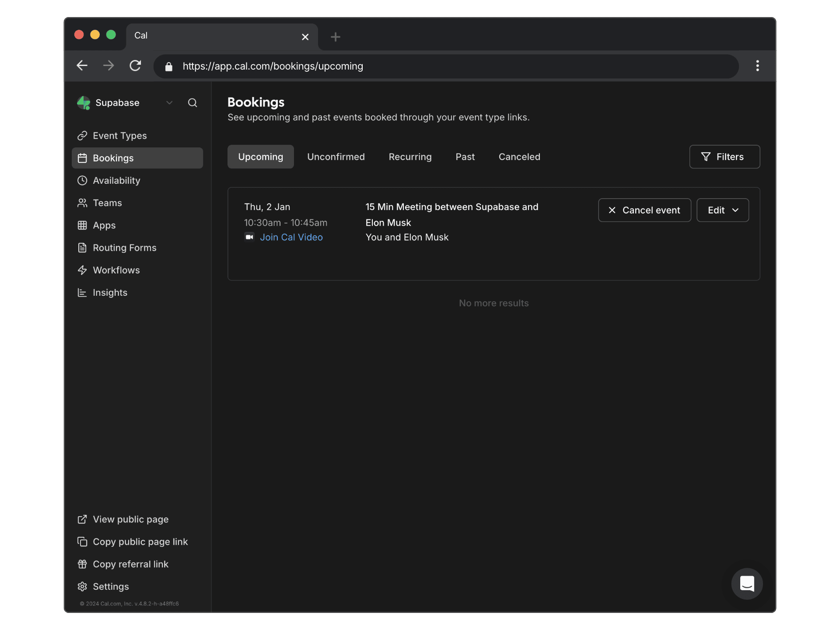
Task: Open Apps from the sidebar
Action: [x=137, y=225]
